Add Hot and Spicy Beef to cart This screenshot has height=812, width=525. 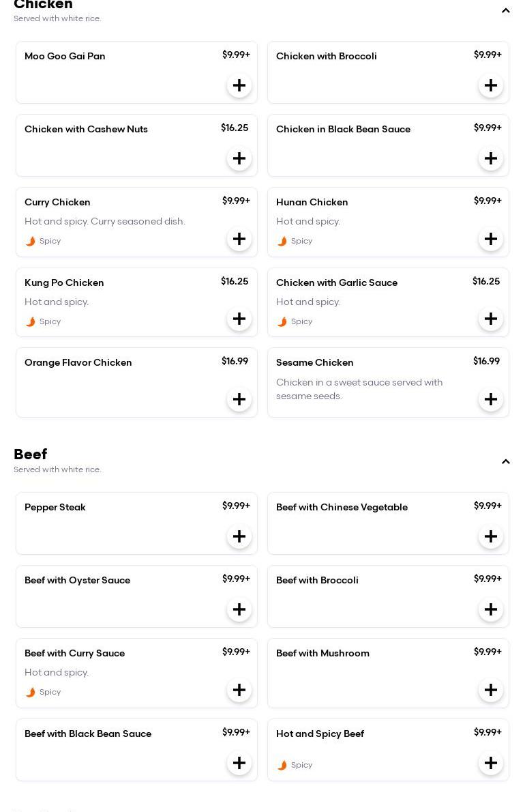click(491, 764)
